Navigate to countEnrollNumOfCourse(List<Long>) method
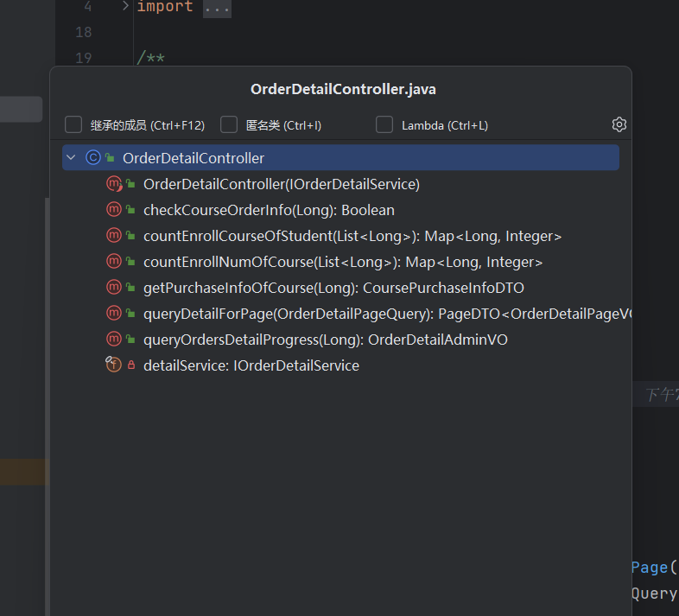The height and width of the screenshot is (616, 679). (x=343, y=262)
